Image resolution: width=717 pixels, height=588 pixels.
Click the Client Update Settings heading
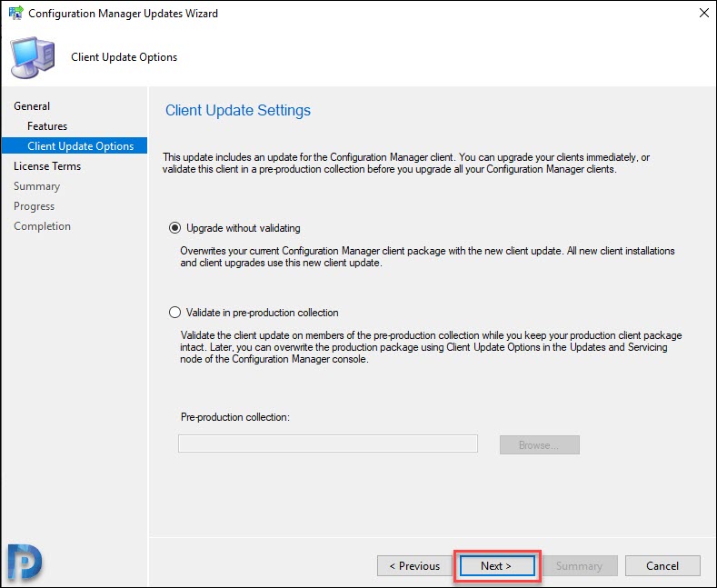tap(238, 110)
